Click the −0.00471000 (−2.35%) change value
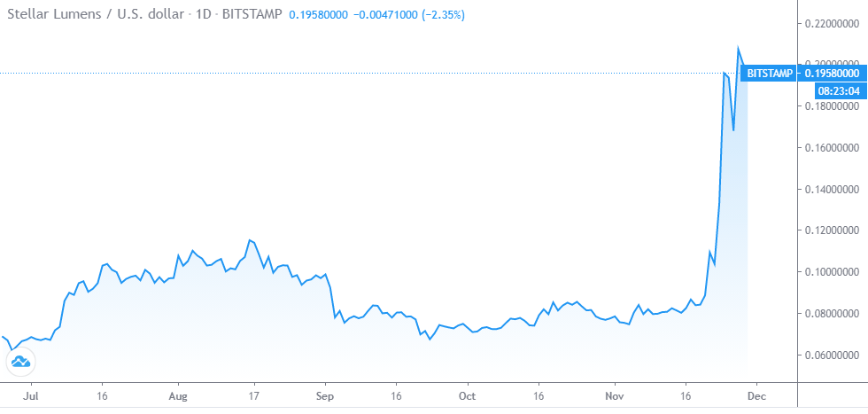Viewport: 868px width, 414px height. click(x=409, y=15)
